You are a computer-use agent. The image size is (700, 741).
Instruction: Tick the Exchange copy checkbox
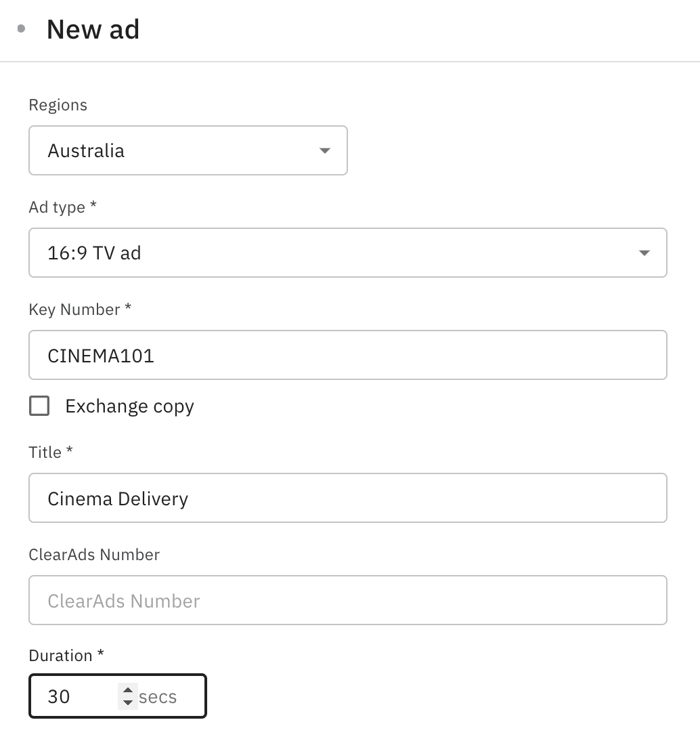pyautogui.click(x=39, y=406)
